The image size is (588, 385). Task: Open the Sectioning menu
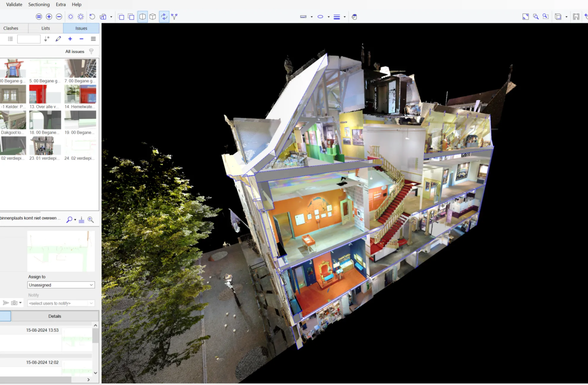(39, 4)
